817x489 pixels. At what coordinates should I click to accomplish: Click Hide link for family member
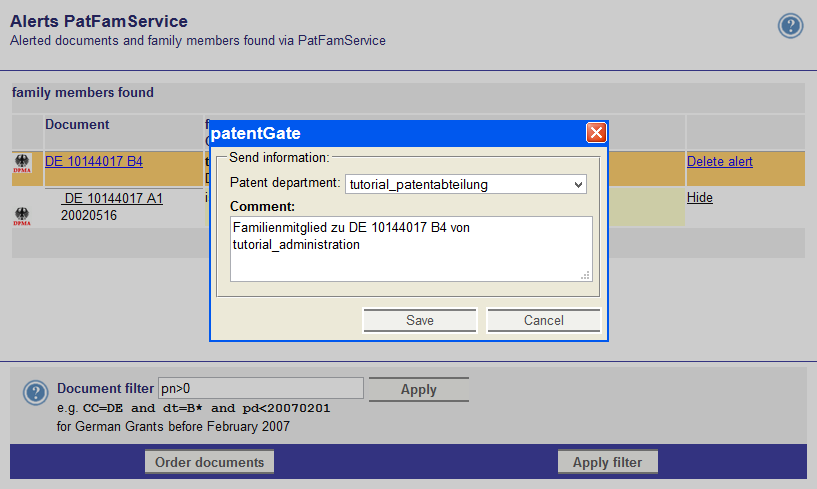pyautogui.click(x=700, y=198)
